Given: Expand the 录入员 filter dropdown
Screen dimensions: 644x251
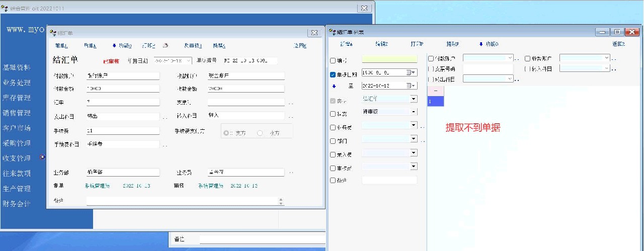Looking at the screenshot, I should tap(414, 152).
